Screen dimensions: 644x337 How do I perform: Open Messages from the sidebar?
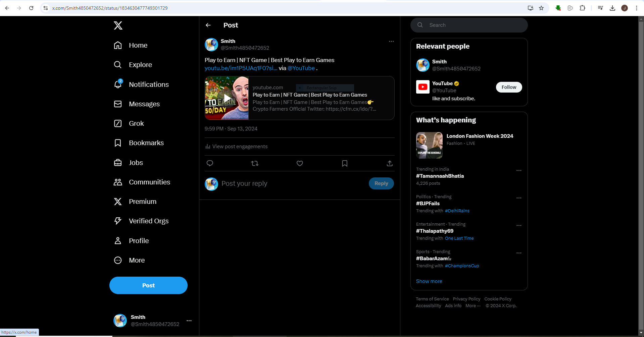coord(137,104)
